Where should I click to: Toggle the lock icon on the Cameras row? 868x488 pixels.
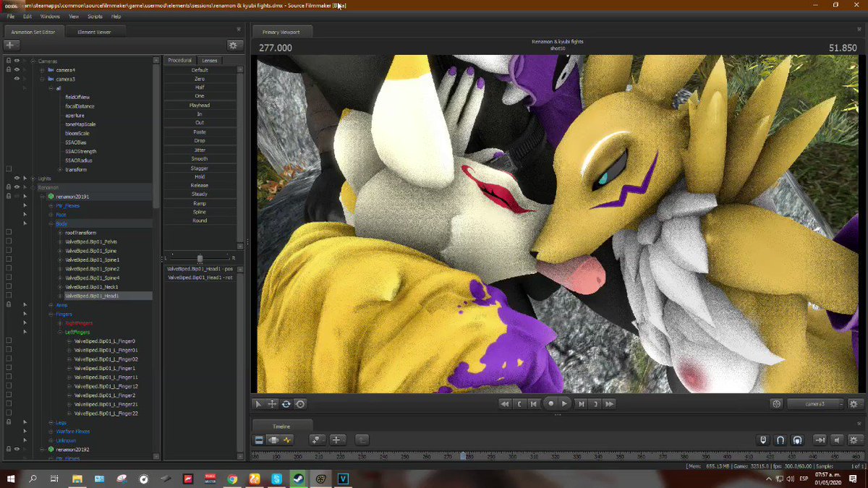(9, 61)
